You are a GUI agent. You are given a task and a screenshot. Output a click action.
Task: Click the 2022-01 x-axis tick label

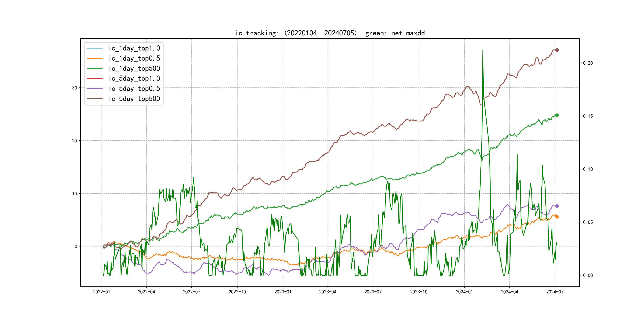tap(102, 292)
